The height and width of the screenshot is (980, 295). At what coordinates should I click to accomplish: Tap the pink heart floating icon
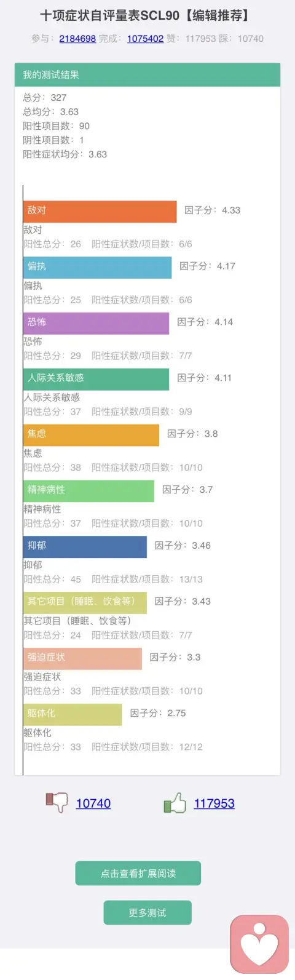pos(259,944)
